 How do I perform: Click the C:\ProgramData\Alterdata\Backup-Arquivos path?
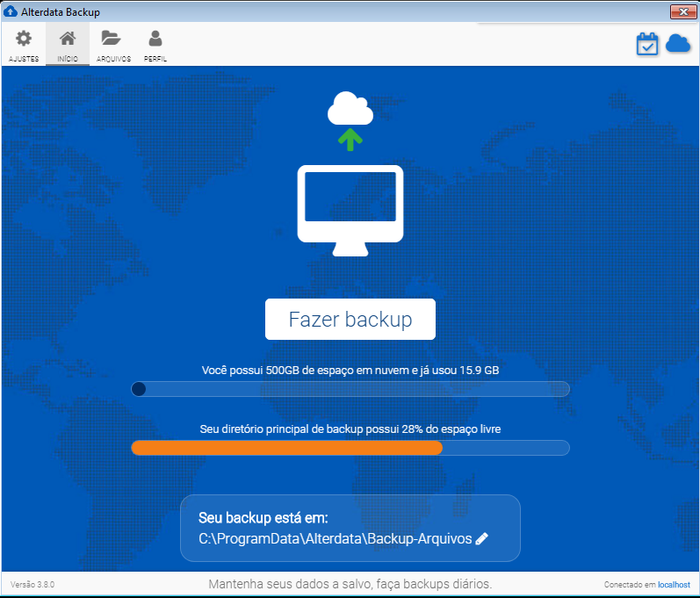coord(335,538)
